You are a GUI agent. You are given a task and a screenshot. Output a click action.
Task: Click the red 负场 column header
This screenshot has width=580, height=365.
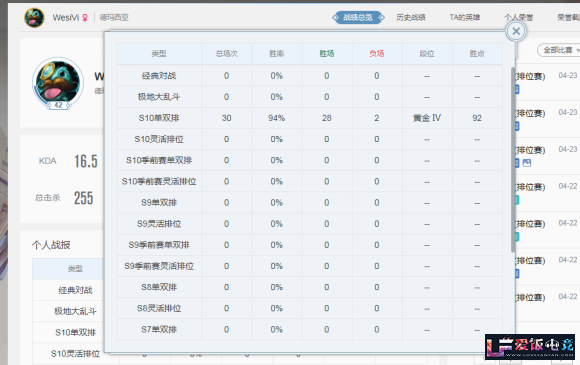click(x=377, y=54)
